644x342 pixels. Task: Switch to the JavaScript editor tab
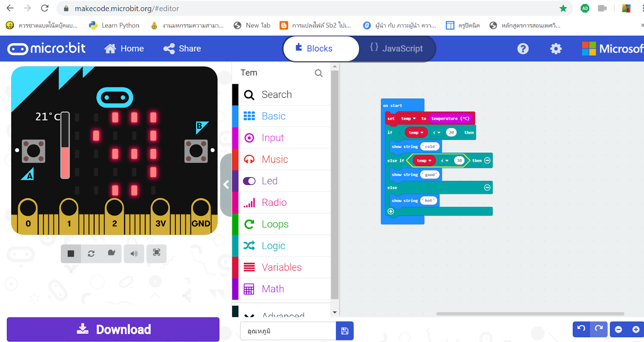(x=396, y=49)
